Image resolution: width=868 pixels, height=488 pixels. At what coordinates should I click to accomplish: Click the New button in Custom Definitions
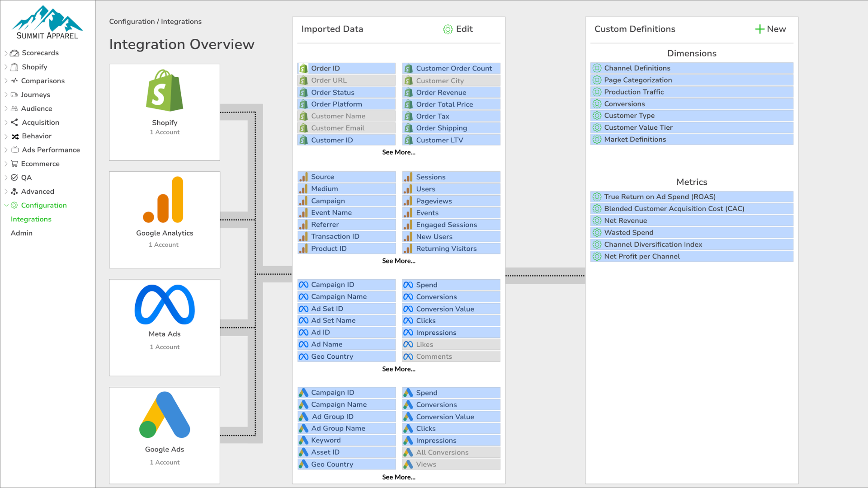point(770,29)
